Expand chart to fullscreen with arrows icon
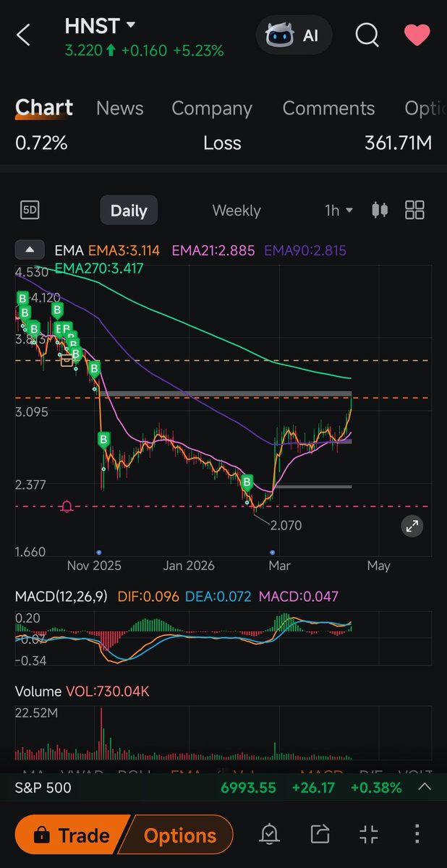Image resolution: width=447 pixels, height=868 pixels. click(412, 527)
